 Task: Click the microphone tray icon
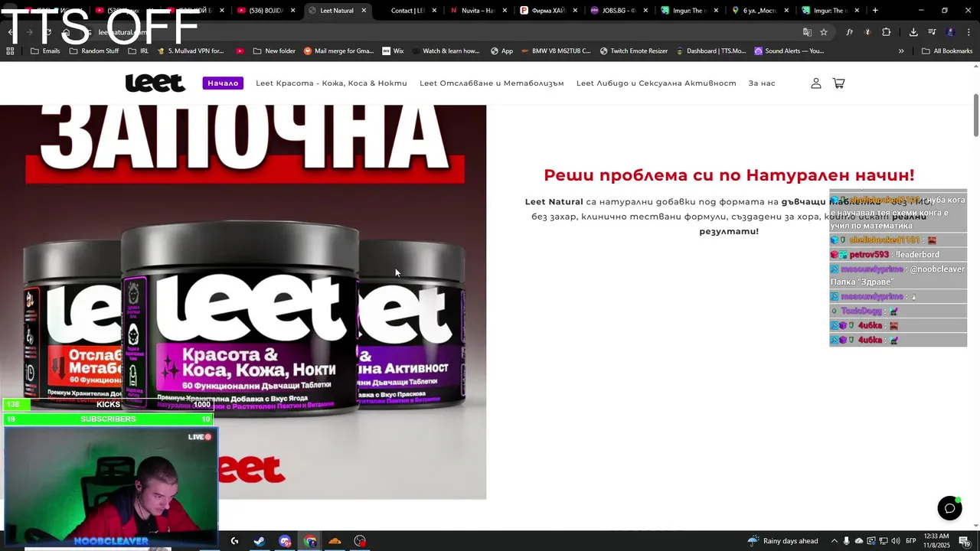tap(846, 541)
